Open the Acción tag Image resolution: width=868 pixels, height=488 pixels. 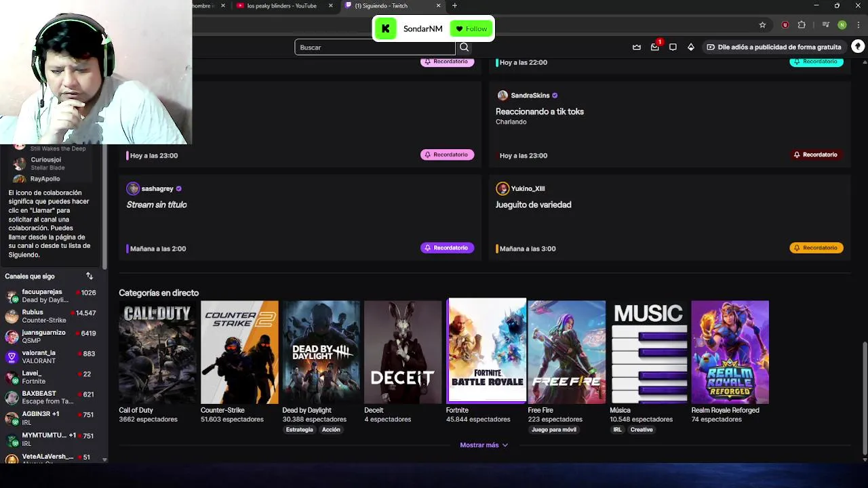331,430
